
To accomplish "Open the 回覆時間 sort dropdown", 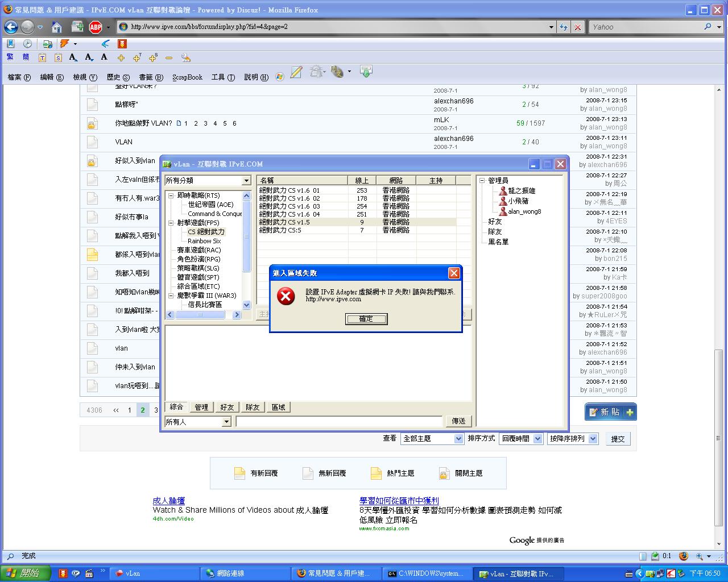I will (537, 439).
